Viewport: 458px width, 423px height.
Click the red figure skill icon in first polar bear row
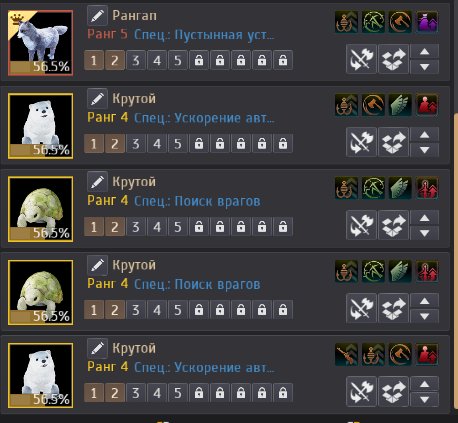point(427,105)
